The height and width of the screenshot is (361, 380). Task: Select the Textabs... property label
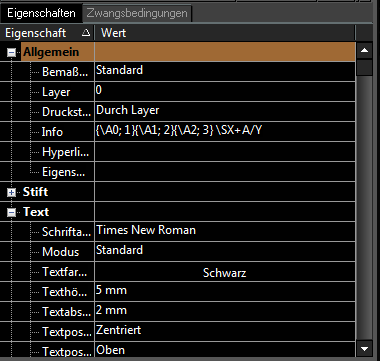pyautogui.click(x=66, y=312)
